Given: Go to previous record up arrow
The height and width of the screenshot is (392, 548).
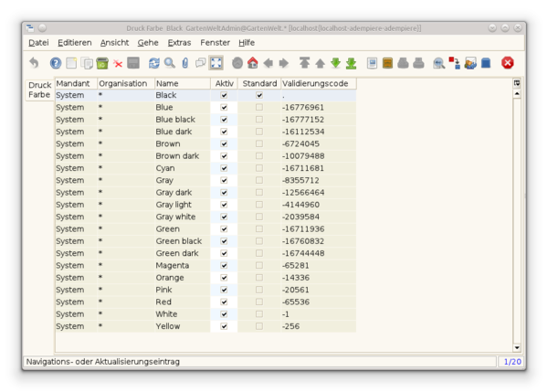Looking at the screenshot, I should click(320, 63).
